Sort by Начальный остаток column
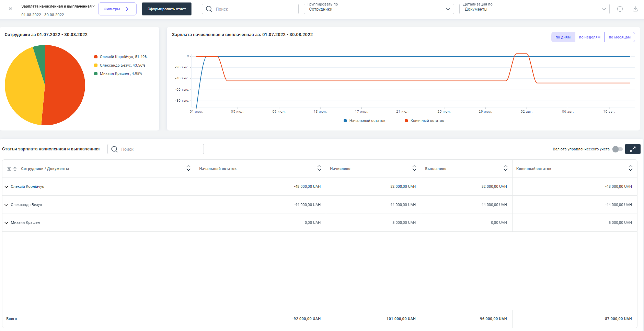This screenshot has width=644, height=331. tap(319, 168)
